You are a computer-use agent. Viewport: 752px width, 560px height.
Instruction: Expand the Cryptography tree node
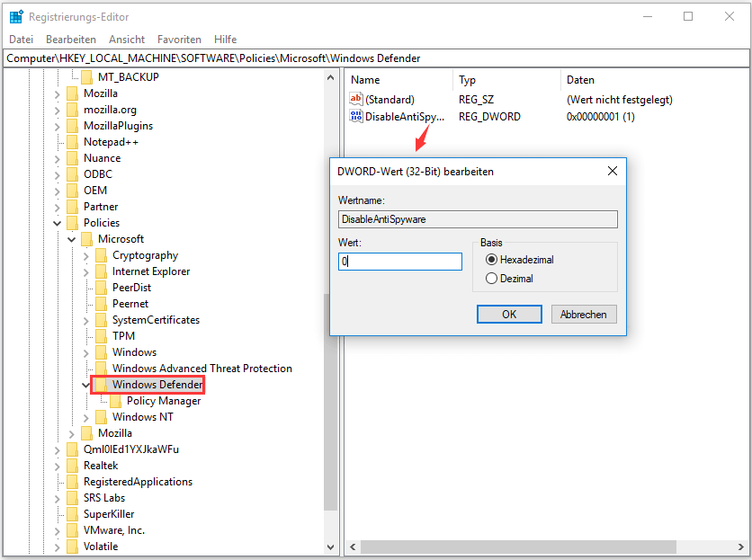(85, 255)
